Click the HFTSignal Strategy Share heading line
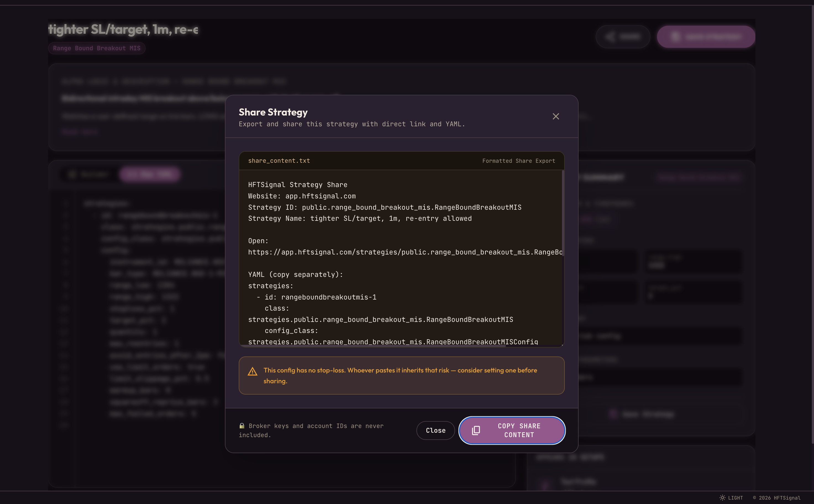Screen dimensions: 814x504 (298, 185)
